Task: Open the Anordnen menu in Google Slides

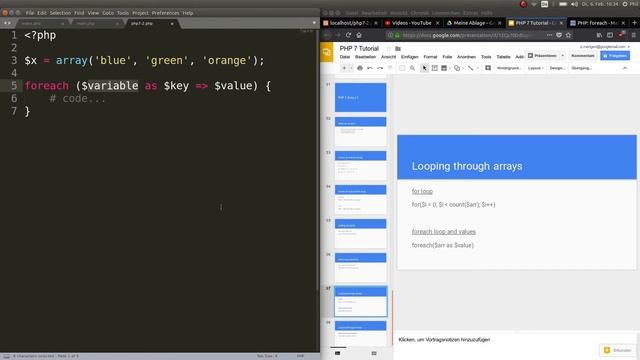Action: pos(466,57)
